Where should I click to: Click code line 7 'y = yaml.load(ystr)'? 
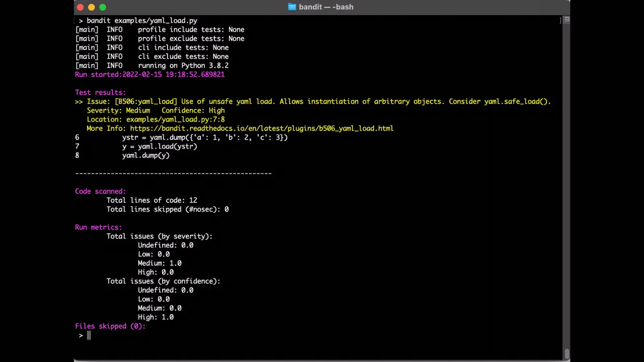(159, 146)
